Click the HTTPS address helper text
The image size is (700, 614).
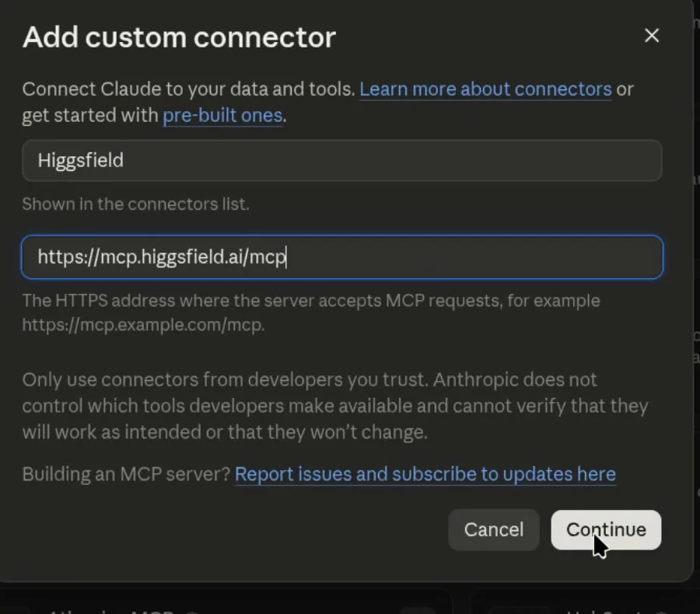tap(311, 301)
